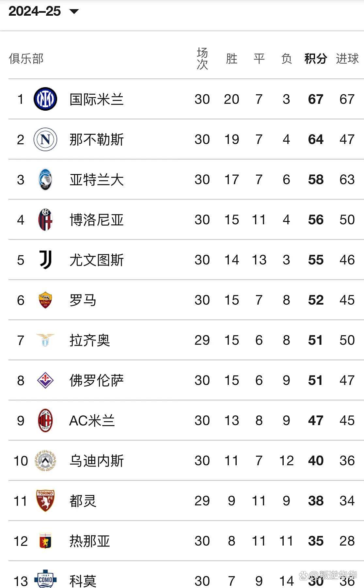Tap the Torino bull crest

(45, 501)
